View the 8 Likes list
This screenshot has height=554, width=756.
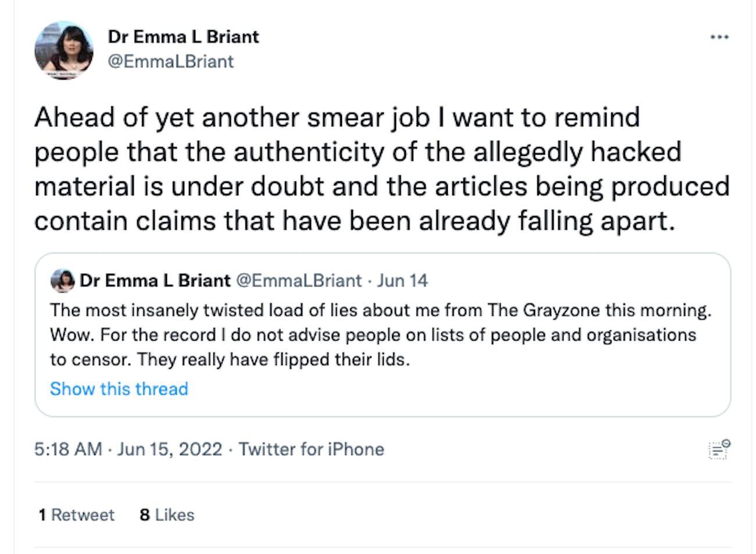tap(167, 515)
